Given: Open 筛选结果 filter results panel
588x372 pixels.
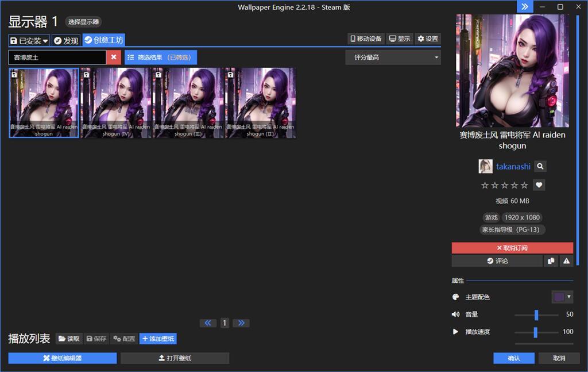Looking at the screenshot, I should point(161,57).
